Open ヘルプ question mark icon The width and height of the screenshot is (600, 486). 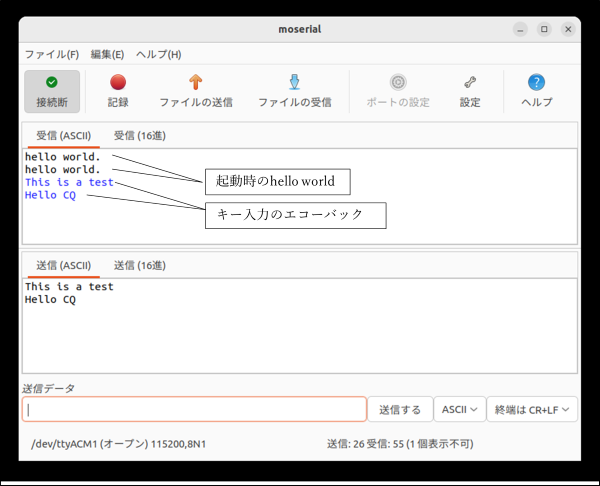537,82
